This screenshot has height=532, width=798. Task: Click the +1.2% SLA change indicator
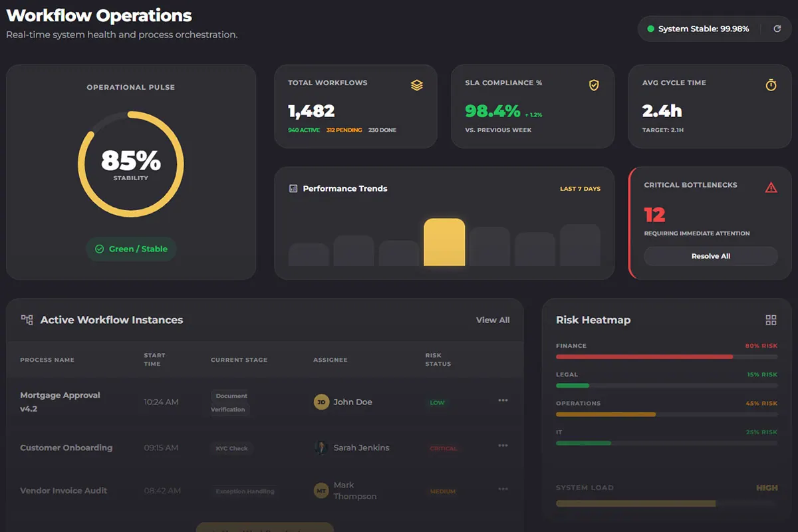coord(534,115)
